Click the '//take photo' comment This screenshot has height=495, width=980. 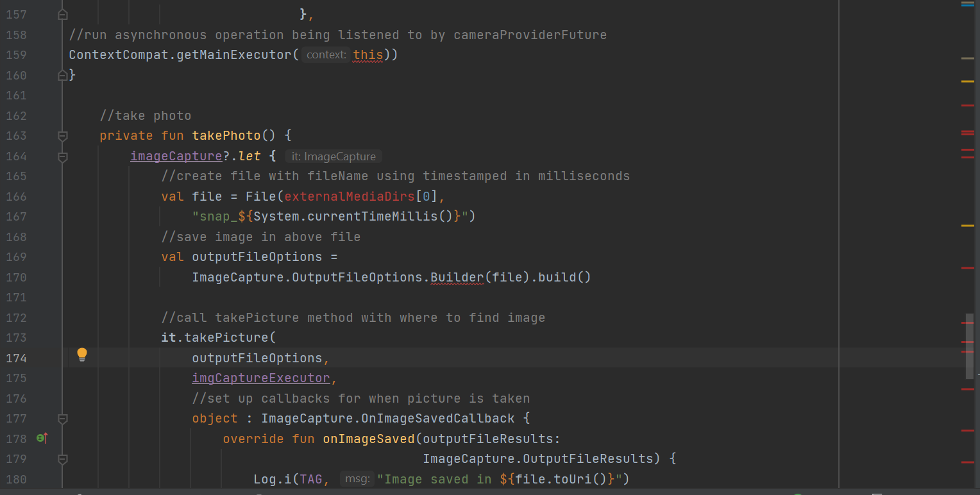point(146,116)
